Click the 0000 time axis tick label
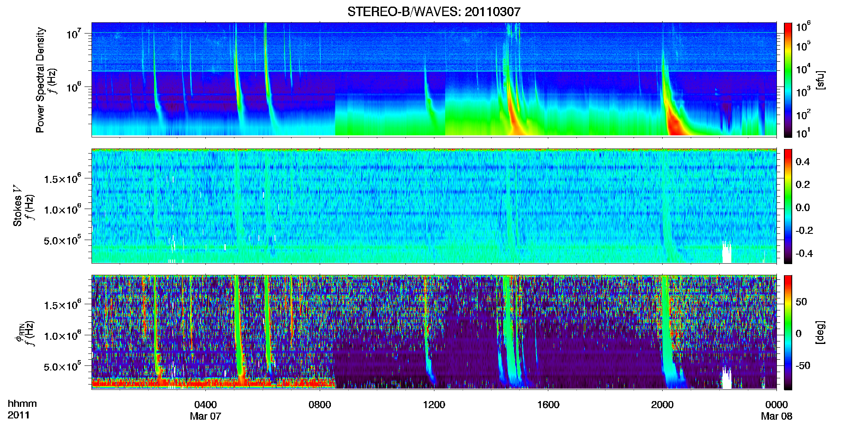The height and width of the screenshot is (447, 868). (776, 404)
